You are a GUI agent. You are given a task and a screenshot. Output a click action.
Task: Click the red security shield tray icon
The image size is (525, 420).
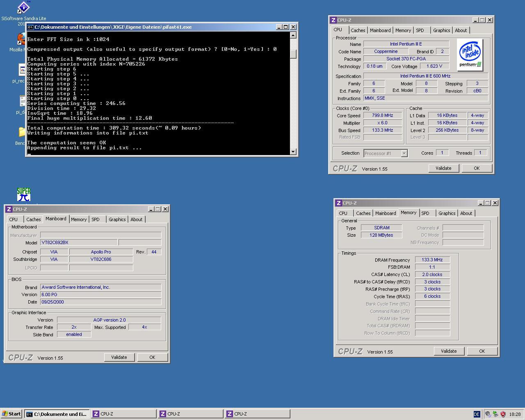click(503, 414)
